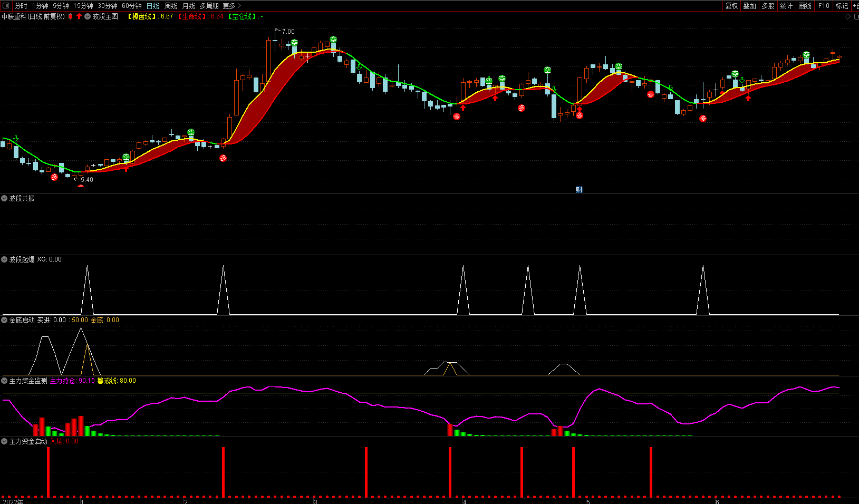Click the 警戒线 80.00 value label

[117, 381]
